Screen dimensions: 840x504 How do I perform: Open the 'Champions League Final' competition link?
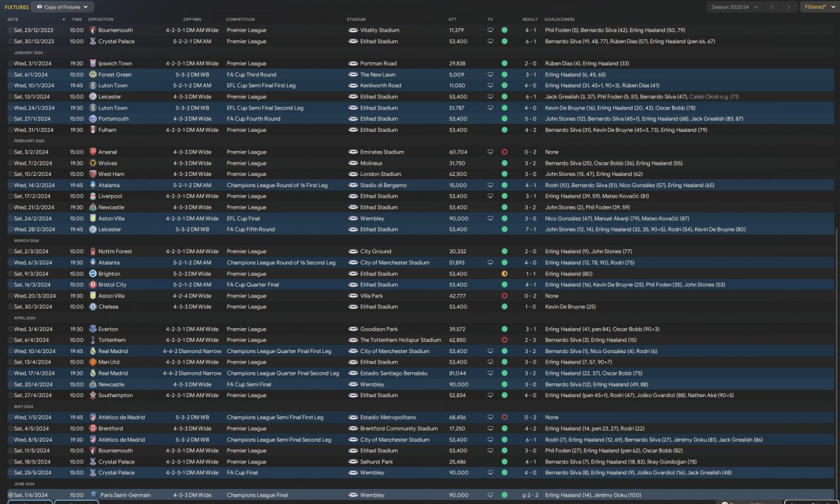pyautogui.click(x=257, y=495)
